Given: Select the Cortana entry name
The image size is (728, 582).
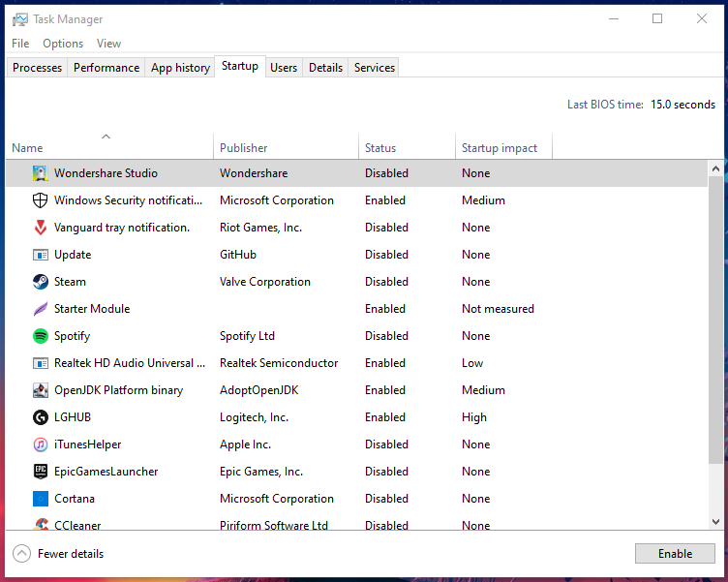Looking at the screenshot, I should click(75, 499).
